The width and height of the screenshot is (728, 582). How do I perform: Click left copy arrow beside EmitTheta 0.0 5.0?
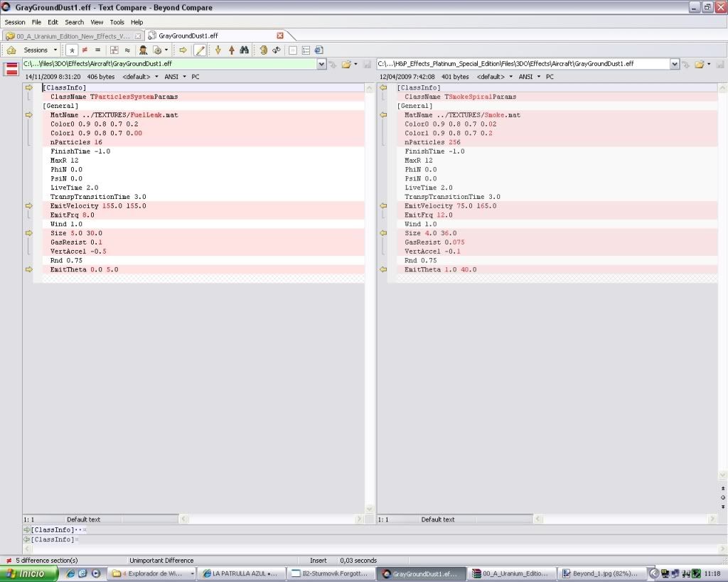[x=28, y=269]
